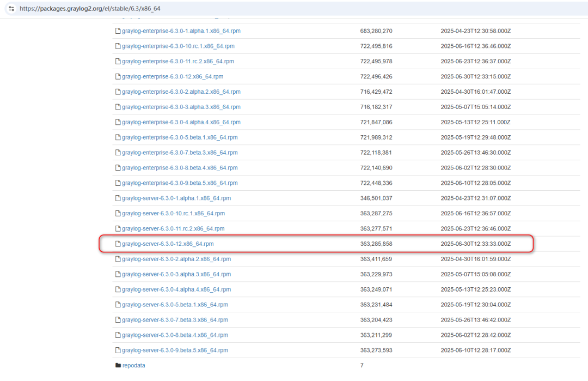Click file icon of graylog-server-6.3.0-5.beta.1 row

point(118,305)
